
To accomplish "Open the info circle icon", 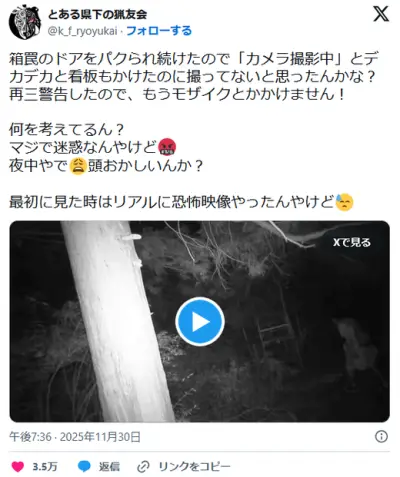I will 381,436.
